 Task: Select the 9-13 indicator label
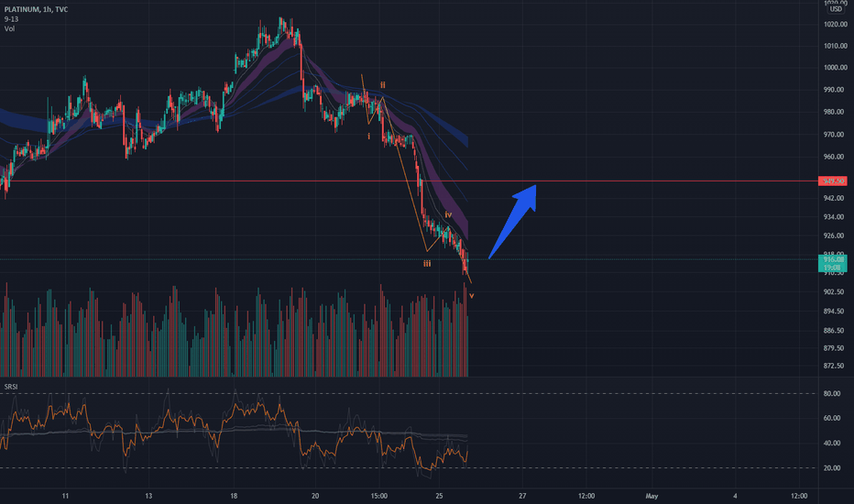click(x=11, y=19)
